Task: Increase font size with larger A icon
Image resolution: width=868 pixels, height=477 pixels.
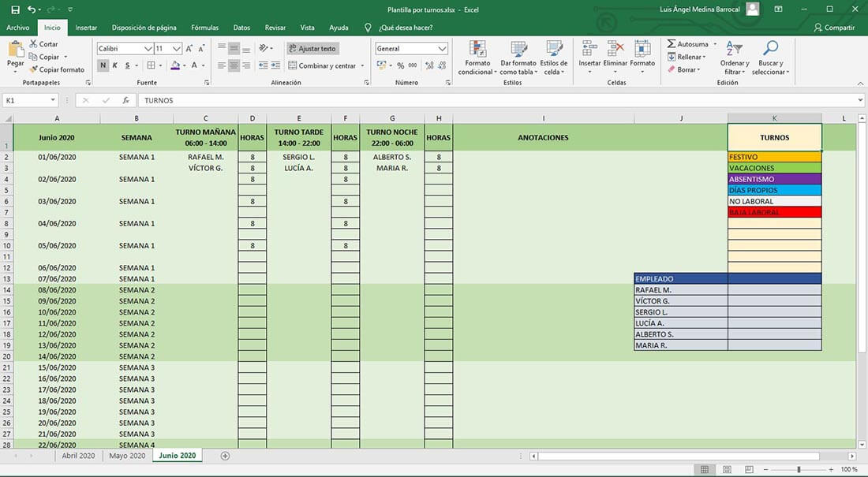Action: point(189,49)
